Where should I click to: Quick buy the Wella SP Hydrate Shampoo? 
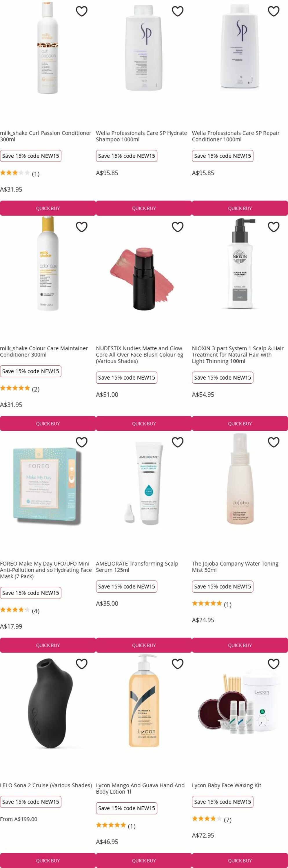(144, 208)
